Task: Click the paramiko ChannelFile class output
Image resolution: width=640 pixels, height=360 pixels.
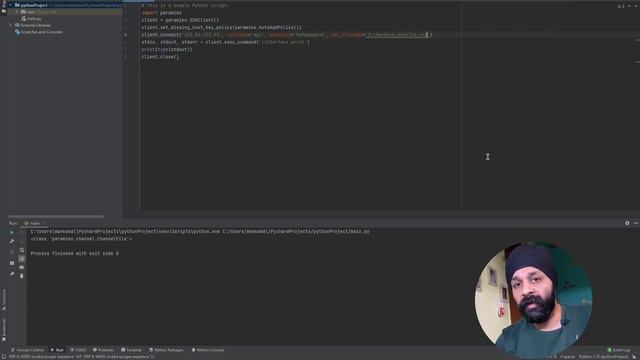Action: [81, 239]
